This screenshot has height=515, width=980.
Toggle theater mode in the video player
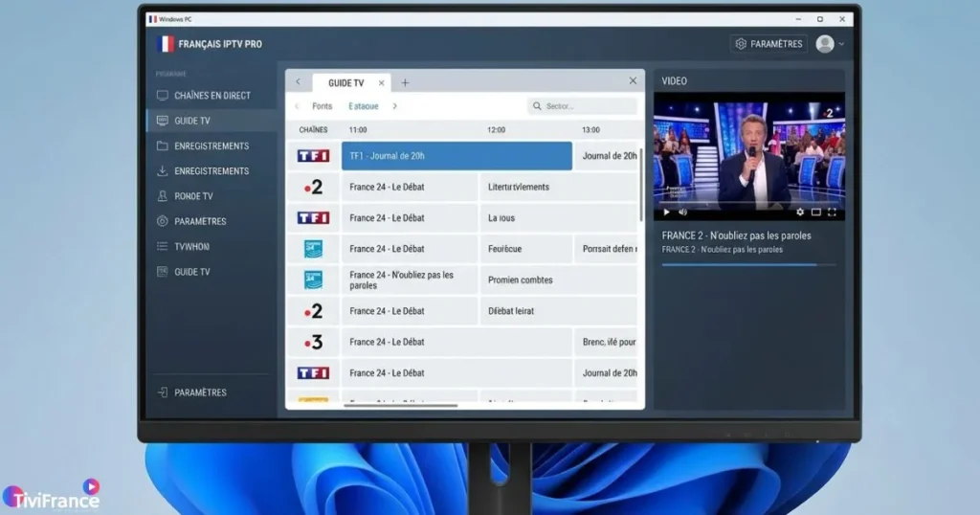coord(816,212)
